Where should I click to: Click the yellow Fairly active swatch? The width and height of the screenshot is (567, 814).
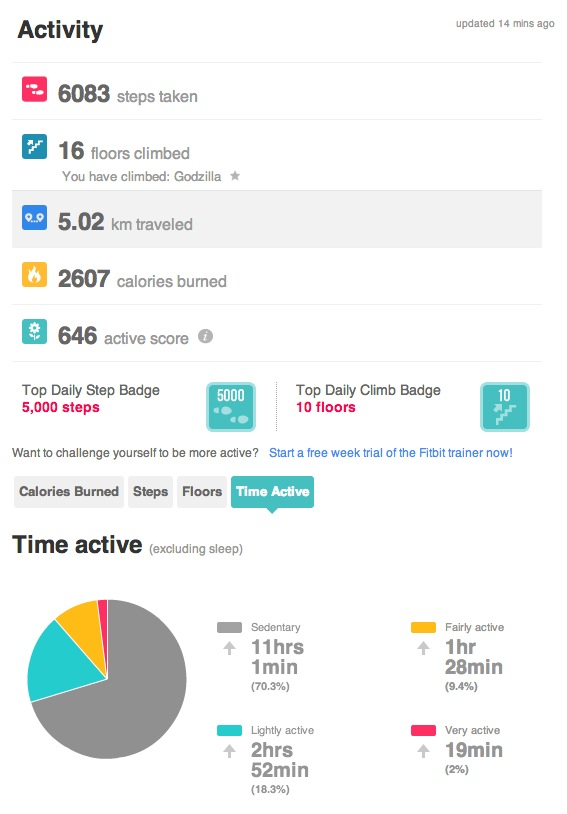423,627
